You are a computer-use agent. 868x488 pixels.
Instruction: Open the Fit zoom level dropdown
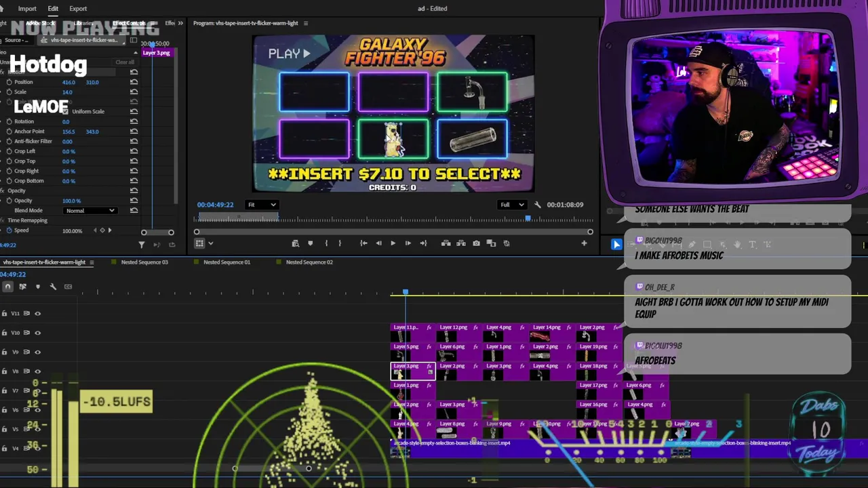tap(262, 205)
